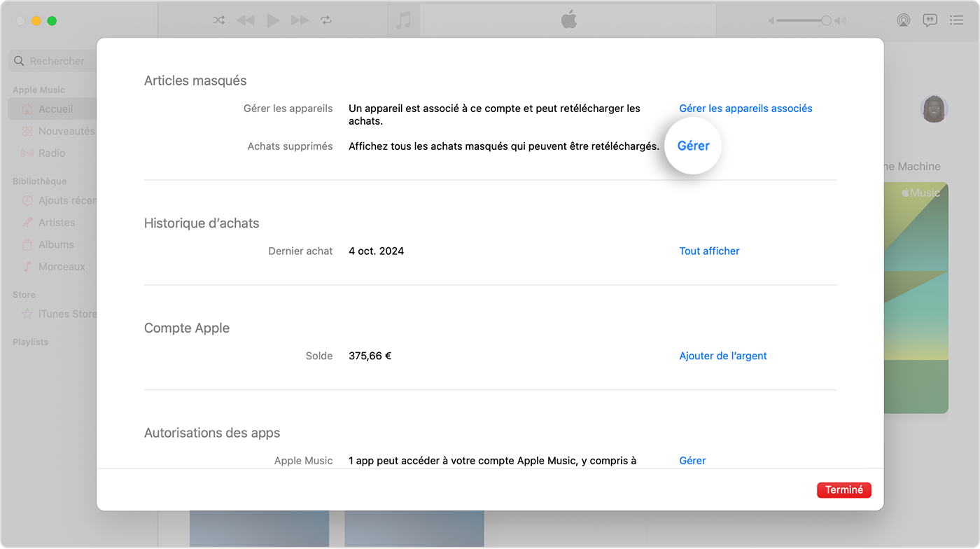The width and height of the screenshot is (980, 549).
Task: Click the search magnifier icon
Action: pyautogui.click(x=19, y=61)
